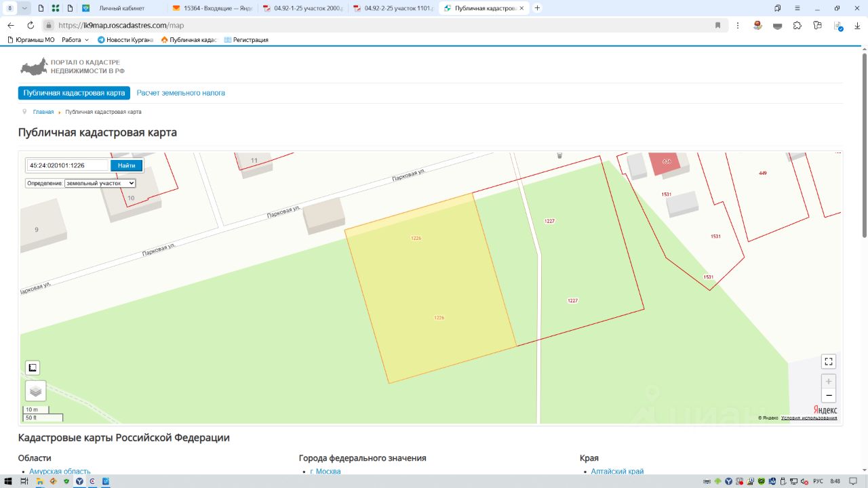
Task: Switch to the 04.92-1-25 участок 2000 tab
Action: click(x=303, y=8)
